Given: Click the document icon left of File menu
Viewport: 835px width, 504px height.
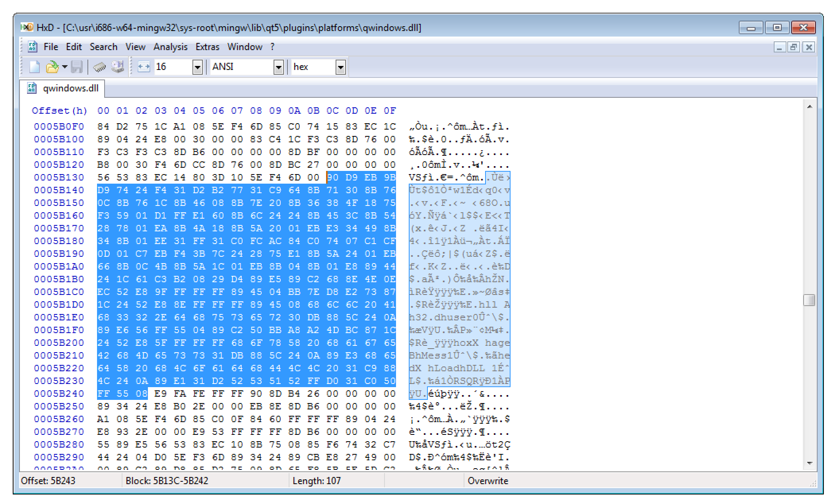Looking at the screenshot, I should coord(33,47).
